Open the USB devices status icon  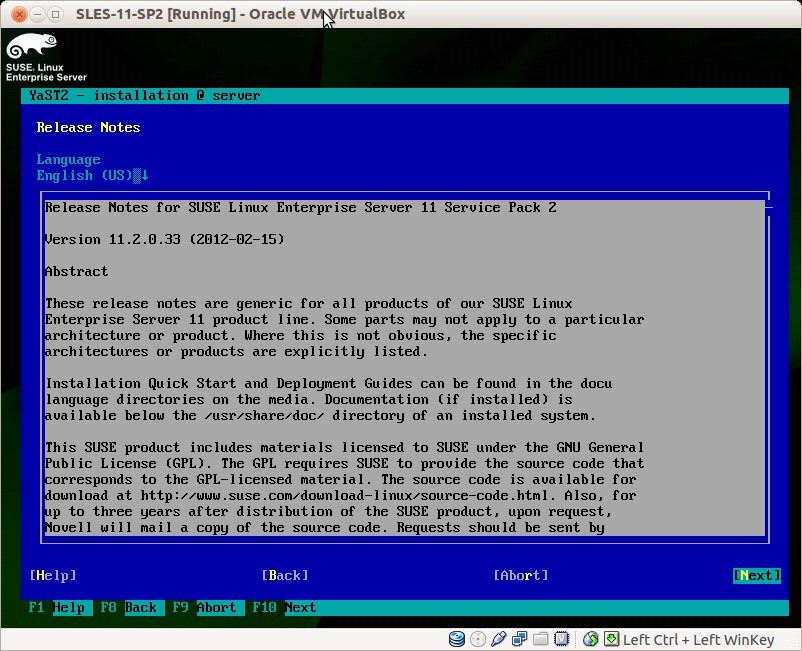[x=499, y=639]
